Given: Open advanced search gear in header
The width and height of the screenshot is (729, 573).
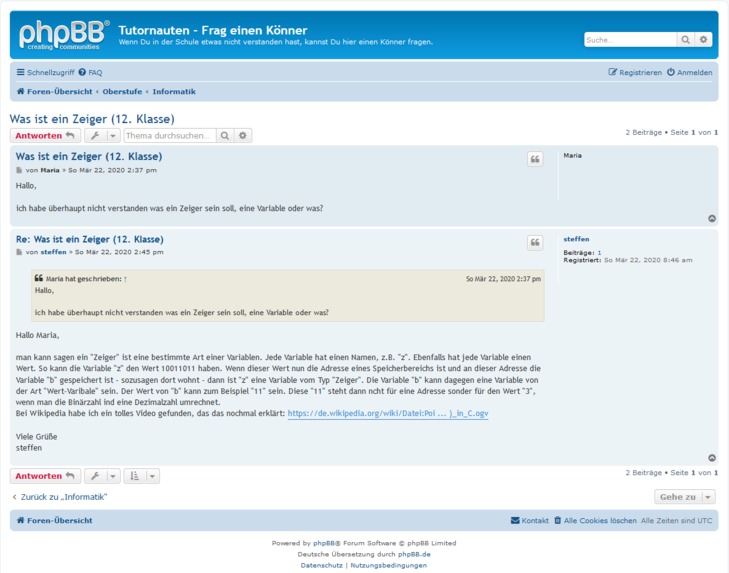Looking at the screenshot, I should (703, 40).
